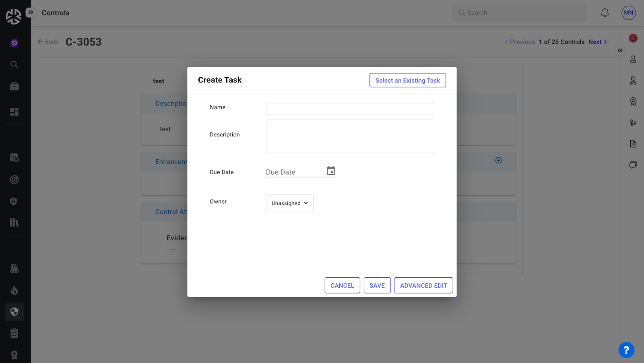This screenshot has width=644, height=363.
Task: Click the add plus icon in Enhancements
Action: coord(498,161)
